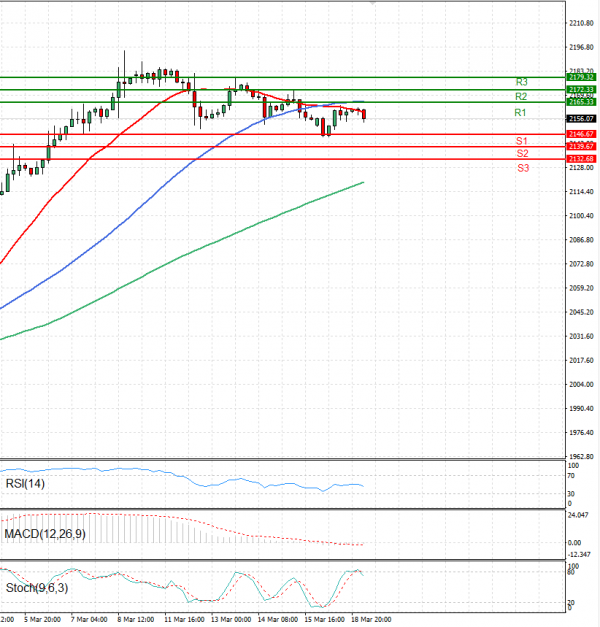The image size is (600, 627).
Task: Click the 2004.00 price axis value
Action: point(581,384)
